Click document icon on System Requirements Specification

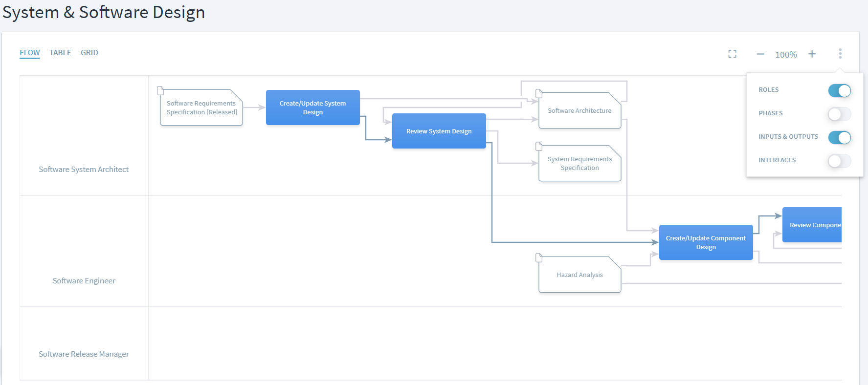pyautogui.click(x=539, y=146)
